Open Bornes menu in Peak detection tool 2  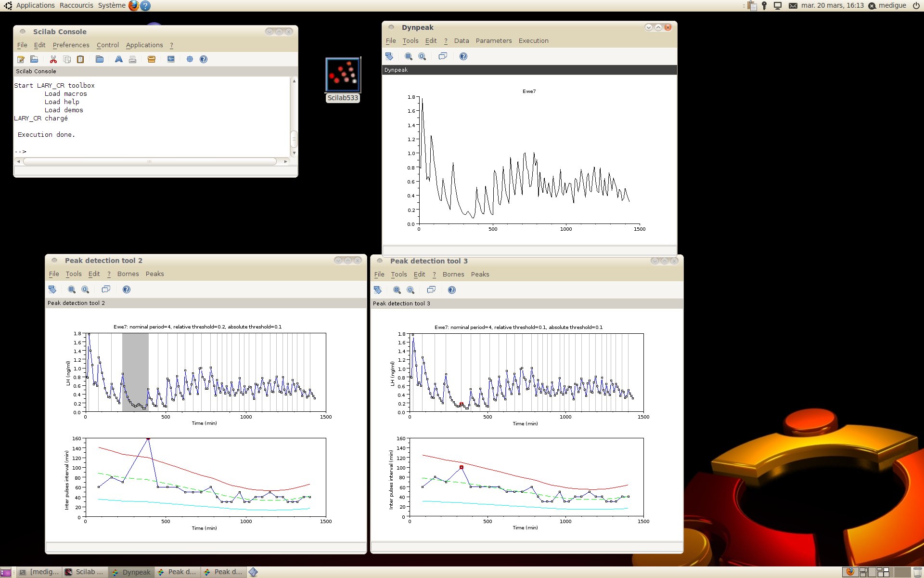128,274
